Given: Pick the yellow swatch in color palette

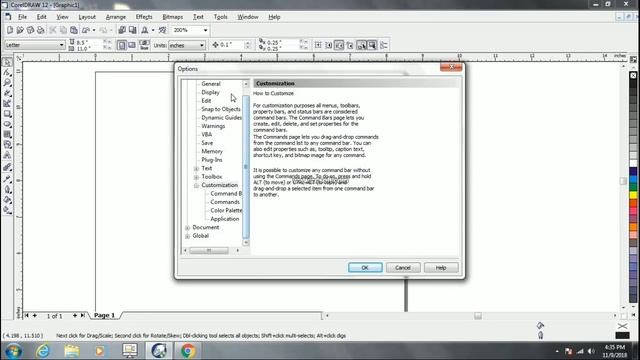Looking at the screenshot, I should [x=633, y=196].
